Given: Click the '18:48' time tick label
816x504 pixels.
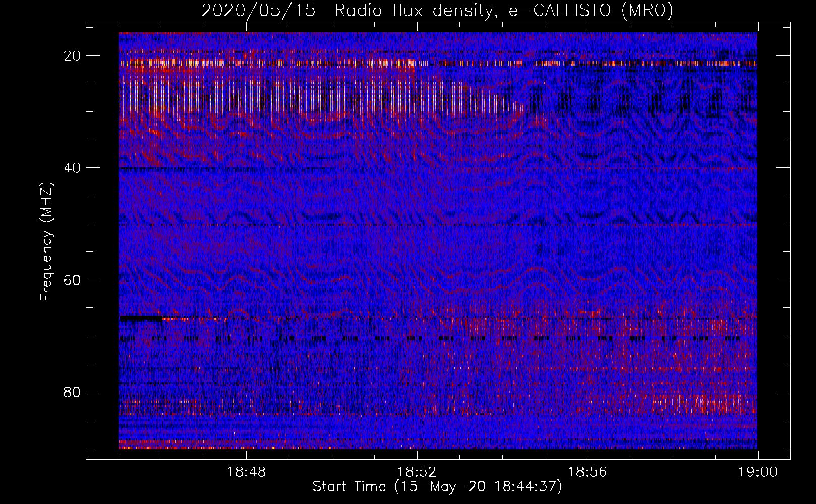Looking at the screenshot, I should click(x=246, y=472).
